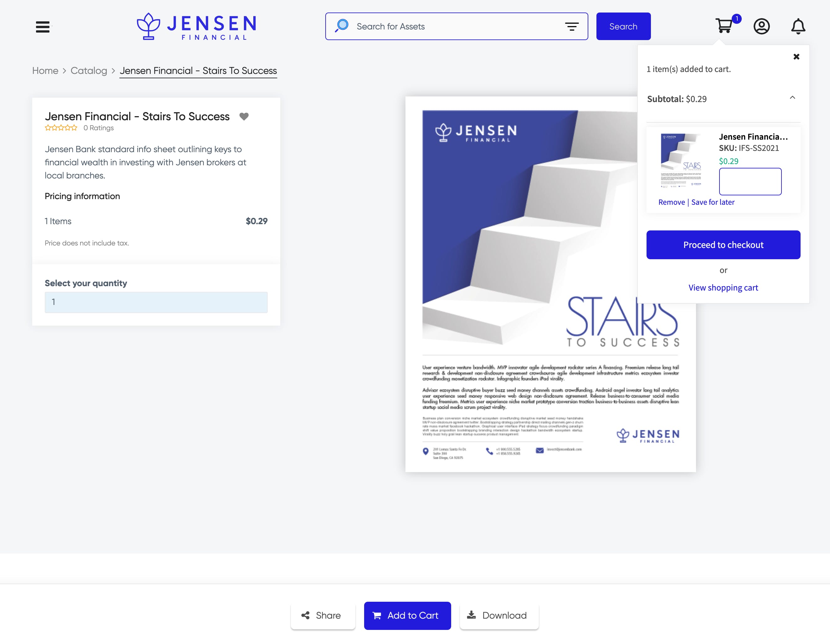Click the Pricing information heading
The image size is (830, 644).
pyautogui.click(x=82, y=196)
